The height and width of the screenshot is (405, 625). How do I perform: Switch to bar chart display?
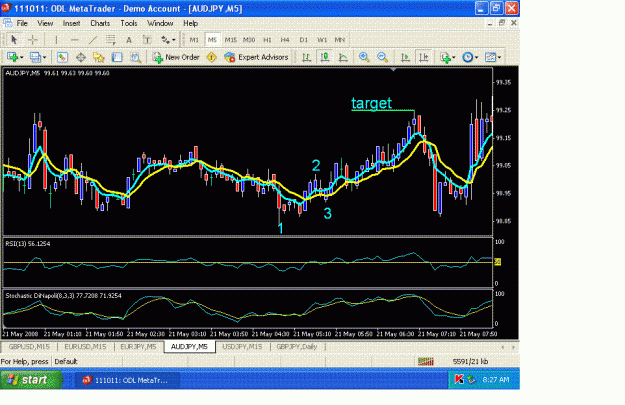click(x=307, y=57)
